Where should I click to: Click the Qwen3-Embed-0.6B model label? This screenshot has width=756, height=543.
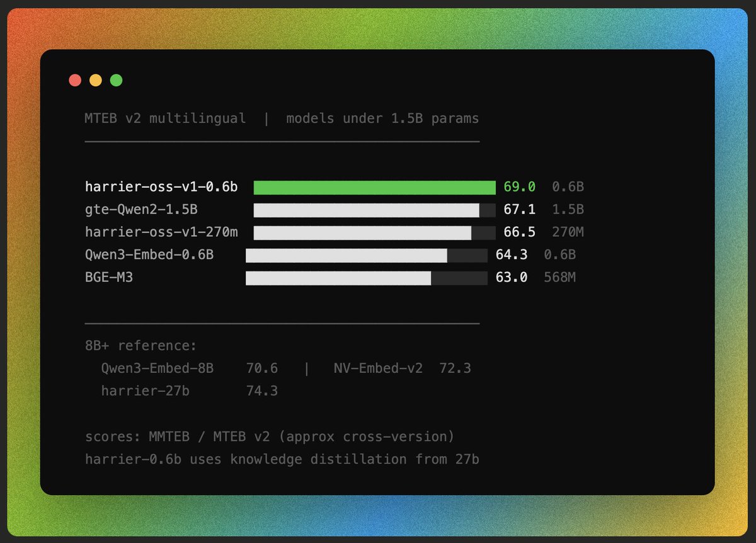coord(149,254)
